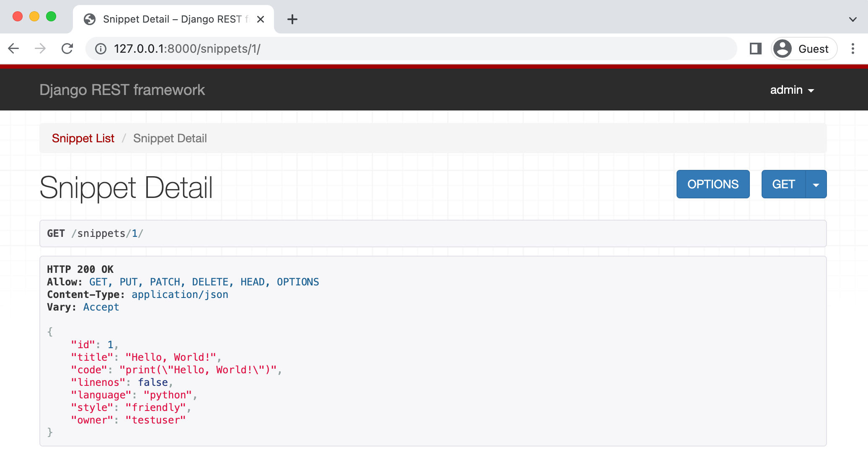Click the /snippets/1/ request path
This screenshot has width=868, height=462.
[x=107, y=234]
